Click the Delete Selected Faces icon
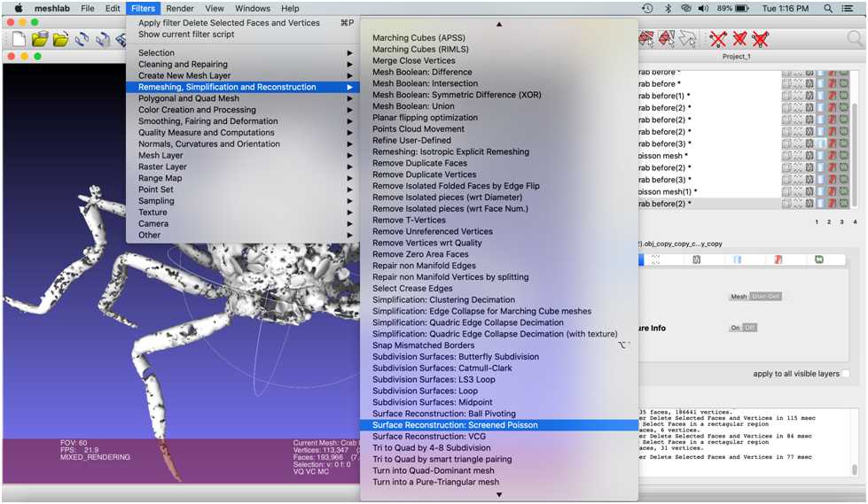 [739, 39]
